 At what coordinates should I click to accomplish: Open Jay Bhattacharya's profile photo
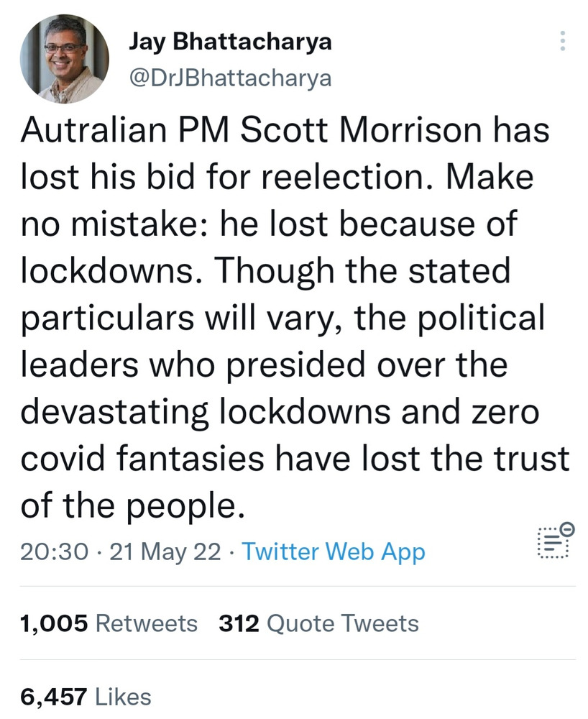[64, 59]
